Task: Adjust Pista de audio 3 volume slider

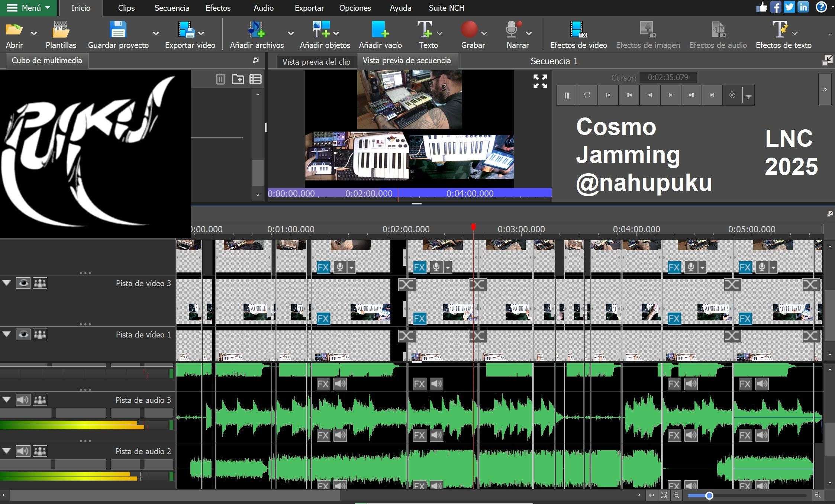Action: [x=53, y=413]
